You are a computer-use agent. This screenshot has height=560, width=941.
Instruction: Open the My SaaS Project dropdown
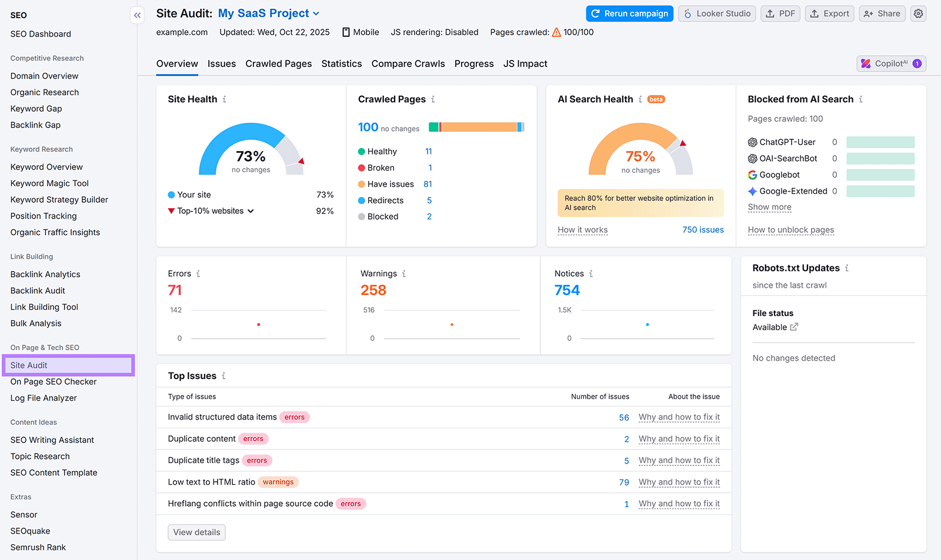[x=316, y=13]
